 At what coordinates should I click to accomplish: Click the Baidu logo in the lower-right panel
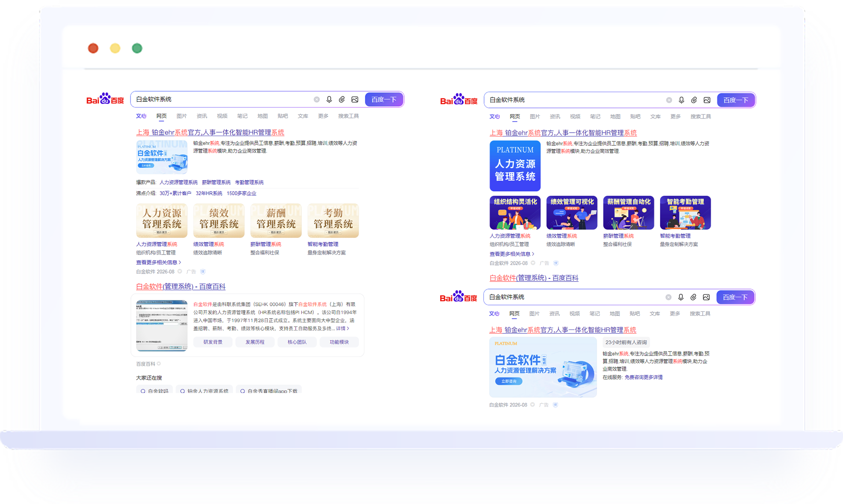click(x=458, y=296)
